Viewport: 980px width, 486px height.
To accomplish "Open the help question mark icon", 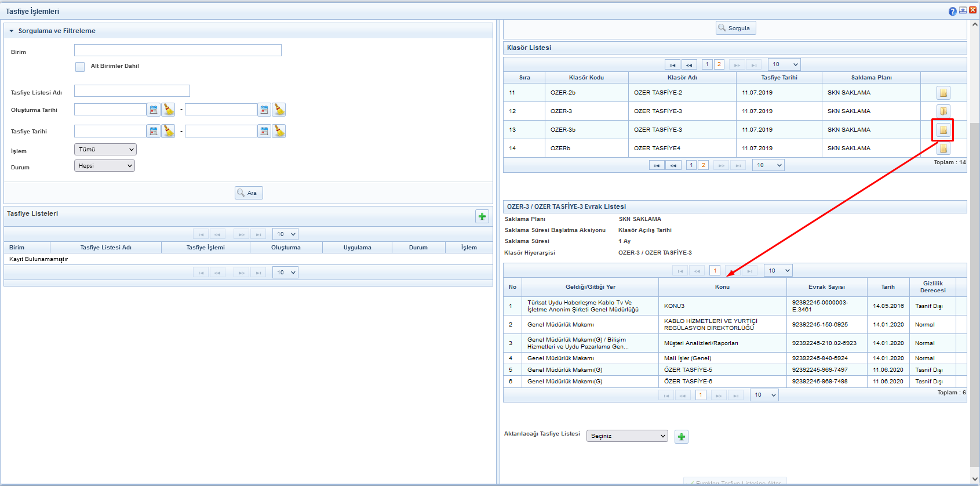I will (x=952, y=11).
